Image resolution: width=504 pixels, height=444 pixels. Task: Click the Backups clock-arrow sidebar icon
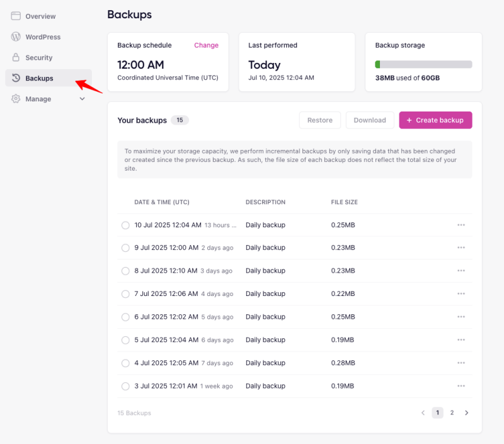(x=17, y=78)
